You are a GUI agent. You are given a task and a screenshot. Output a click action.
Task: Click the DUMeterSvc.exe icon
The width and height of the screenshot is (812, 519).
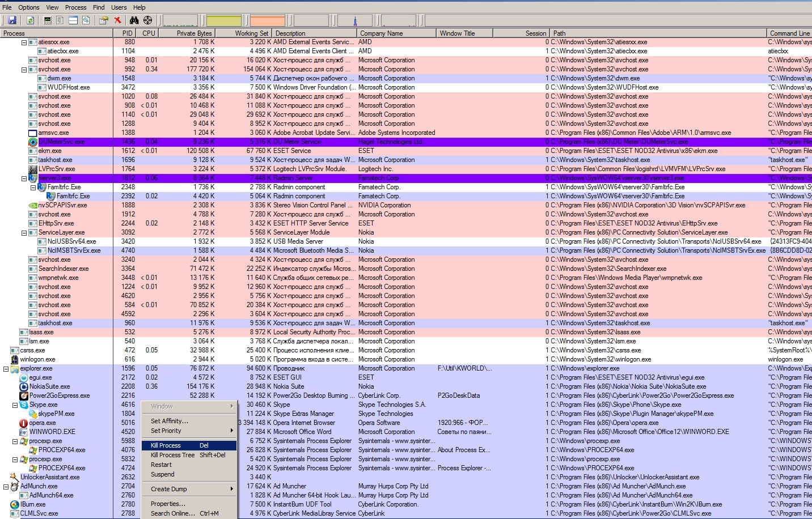tap(33, 142)
